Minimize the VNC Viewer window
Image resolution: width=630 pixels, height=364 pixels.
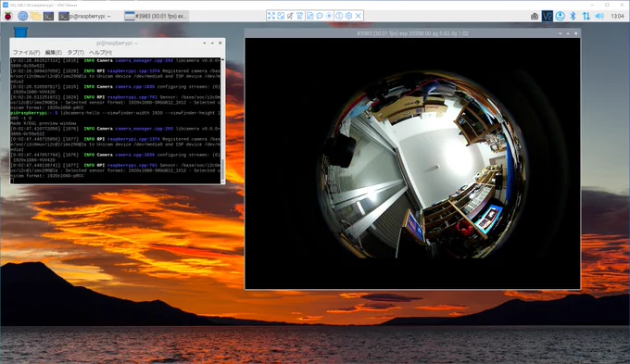(x=591, y=5)
